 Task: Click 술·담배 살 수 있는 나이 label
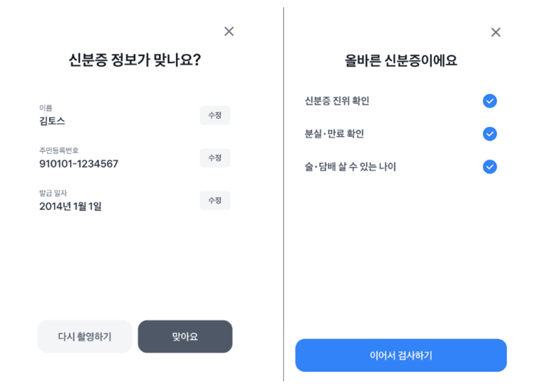tap(350, 167)
